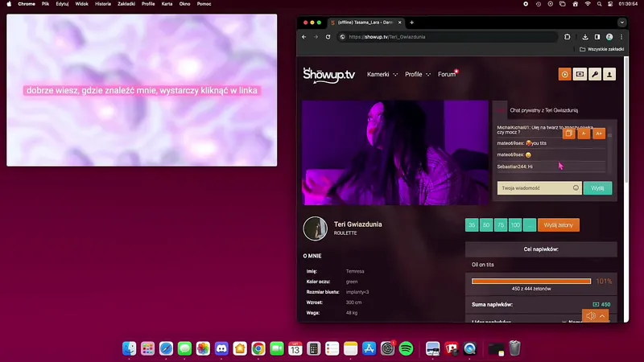Screen dimensions: 644x362
Task: Close the Tasama_Lara tab
Action: [399, 23]
